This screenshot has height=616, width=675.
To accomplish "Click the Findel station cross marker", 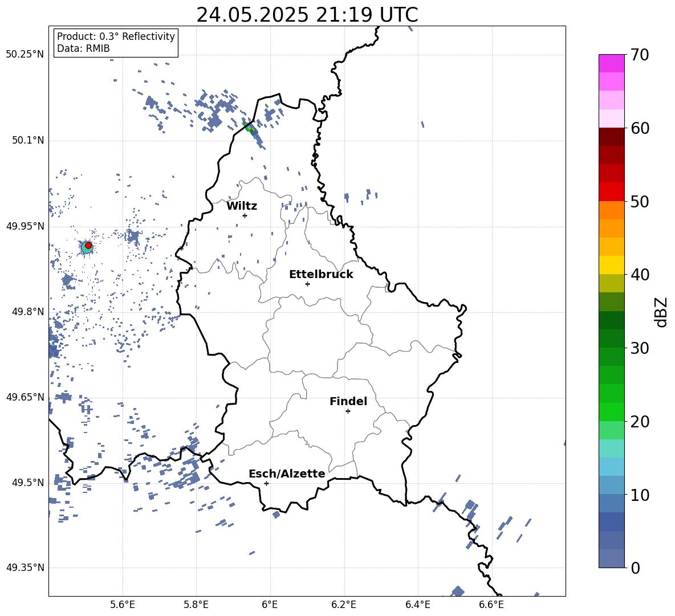I will point(348,411).
